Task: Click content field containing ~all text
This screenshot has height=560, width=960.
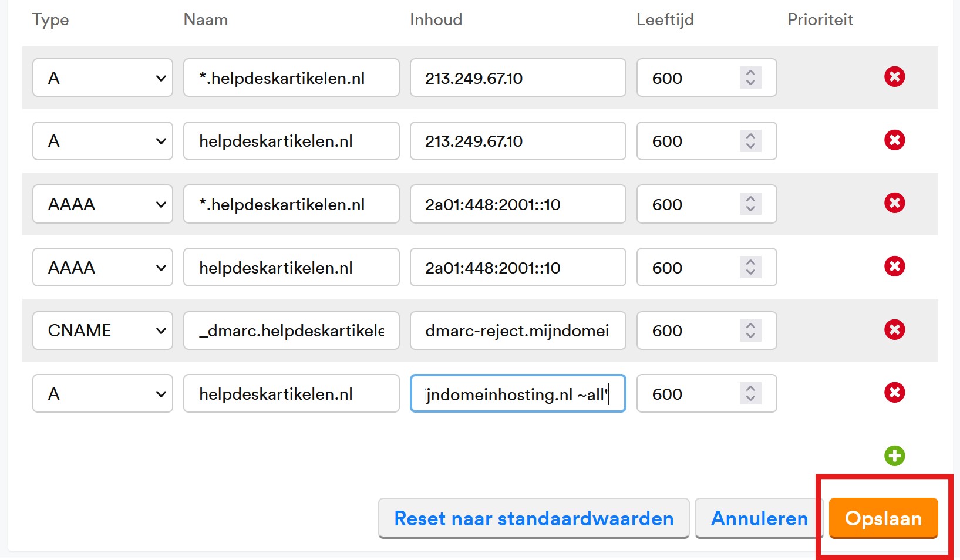Action: 517,394
